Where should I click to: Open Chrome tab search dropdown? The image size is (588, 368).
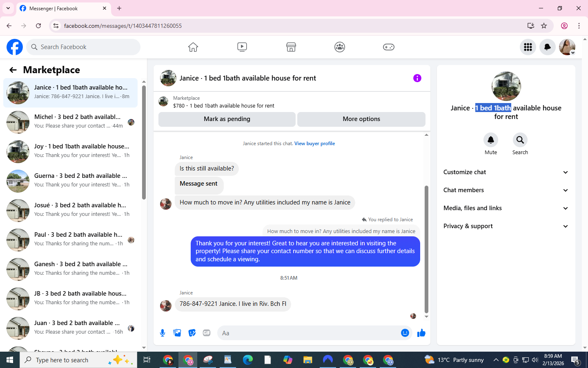click(8, 8)
